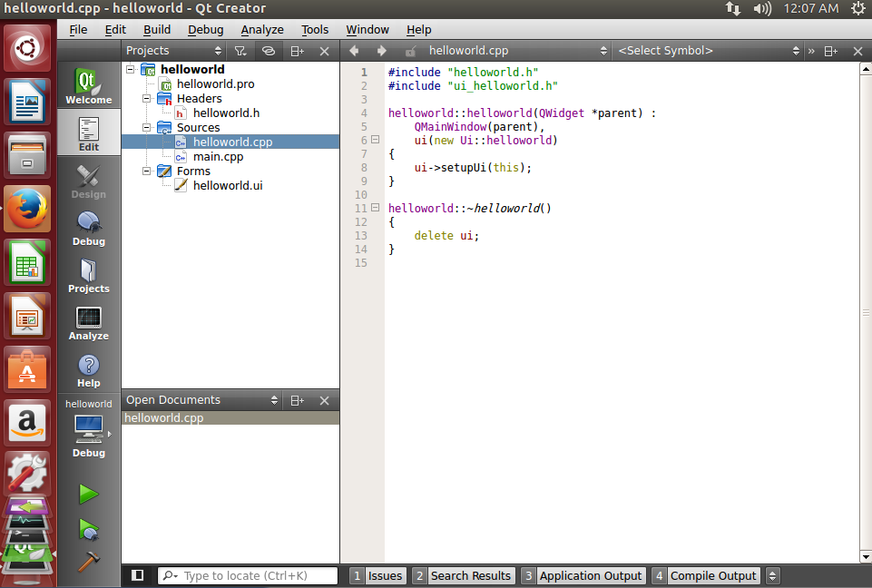Open Firefox from the Ubuntu launcher
Screen dimensions: 872x588
click(x=27, y=210)
